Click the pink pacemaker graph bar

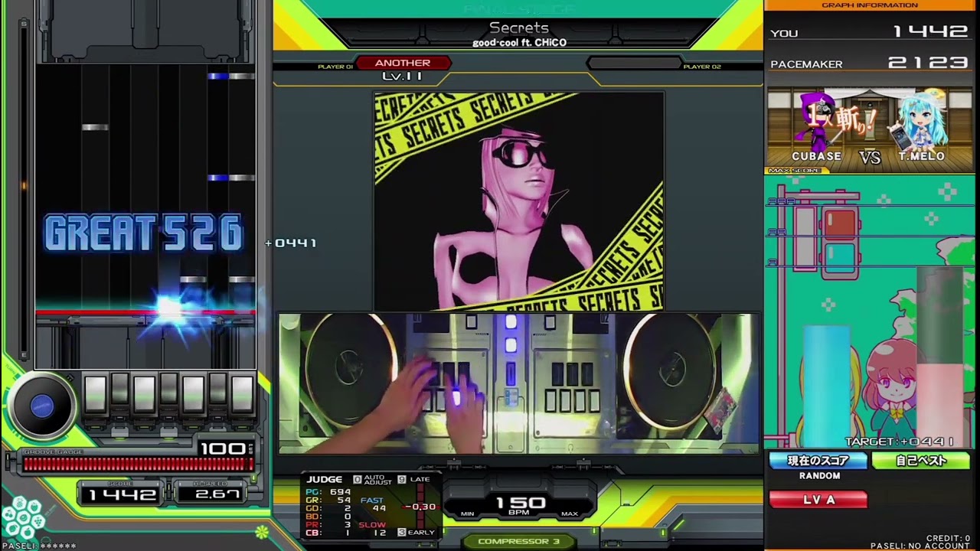(x=939, y=406)
